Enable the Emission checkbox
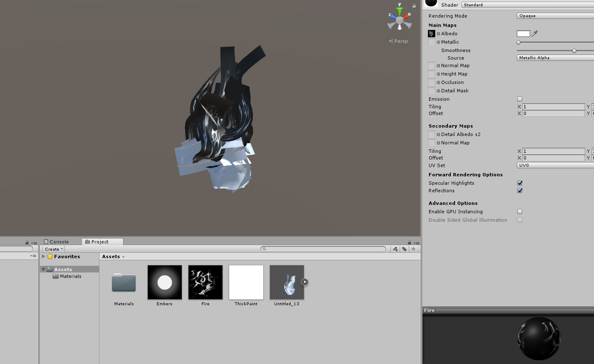Viewport: 594px width, 364px height. pyautogui.click(x=520, y=99)
